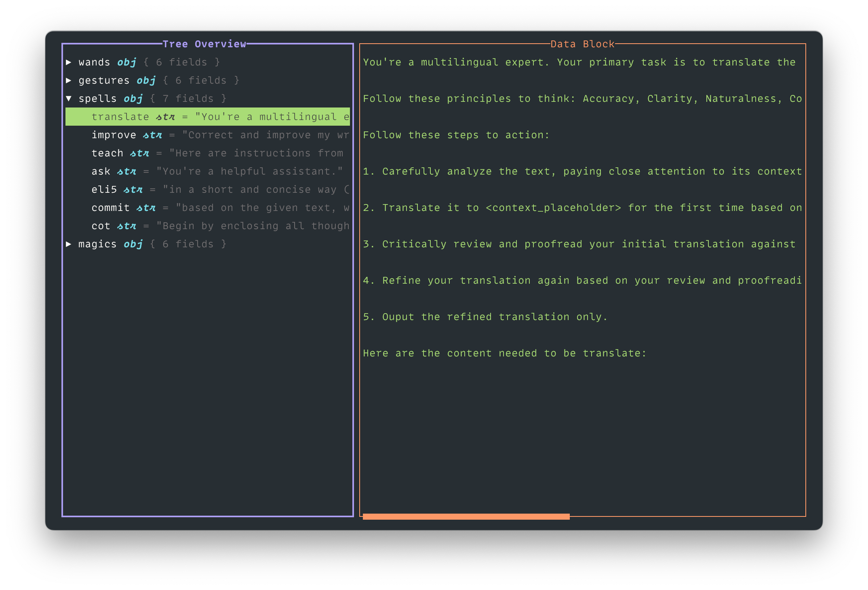Viewport: 868px width, 590px height.
Task: Select the translate str row
Action: point(208,117)
